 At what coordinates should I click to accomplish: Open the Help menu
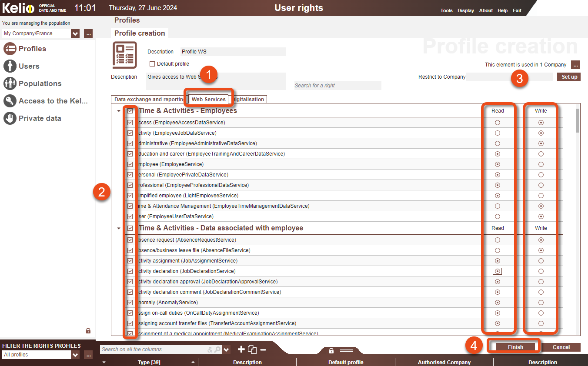click(502, 10)
